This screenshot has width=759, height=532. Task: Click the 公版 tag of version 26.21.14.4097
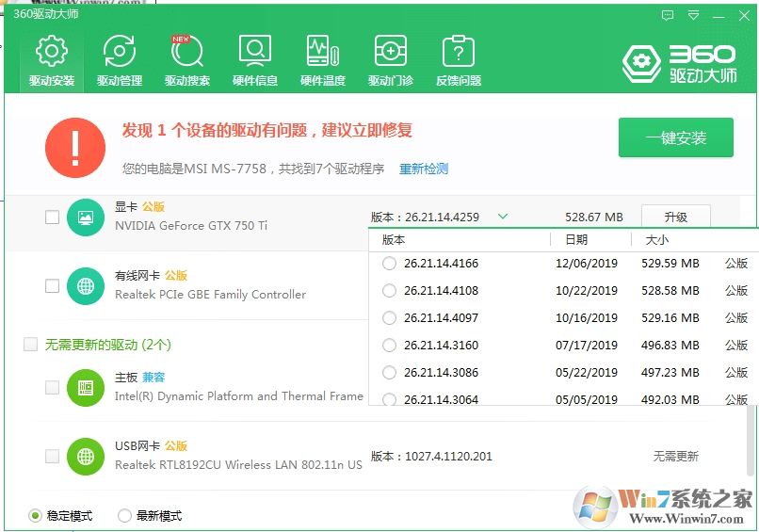click(x=735, y=317)
